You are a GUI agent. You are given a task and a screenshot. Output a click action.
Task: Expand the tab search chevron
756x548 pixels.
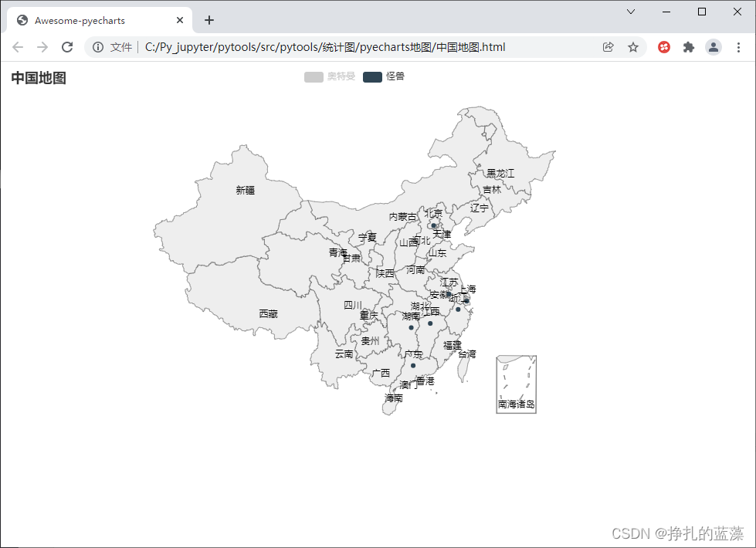coord(631,12)
